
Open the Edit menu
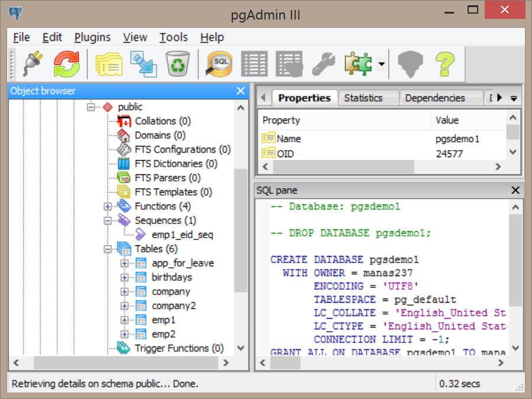(x=52, y=37)
